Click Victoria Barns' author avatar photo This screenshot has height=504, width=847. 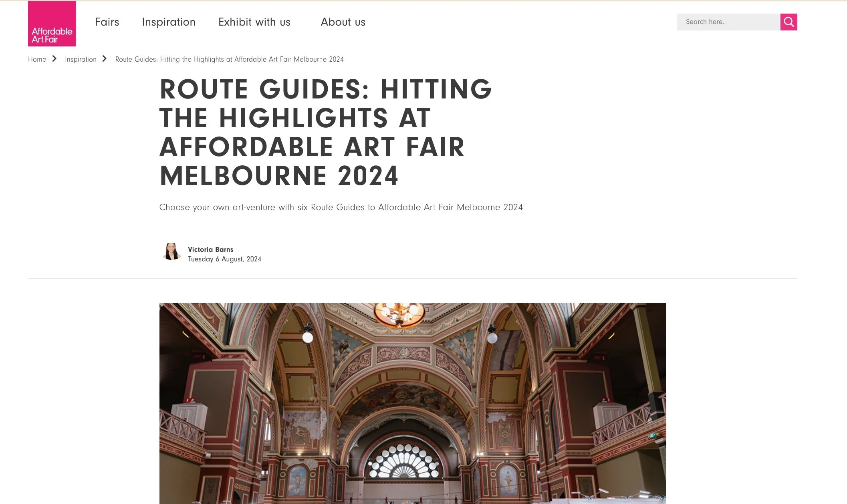point(171,252)
